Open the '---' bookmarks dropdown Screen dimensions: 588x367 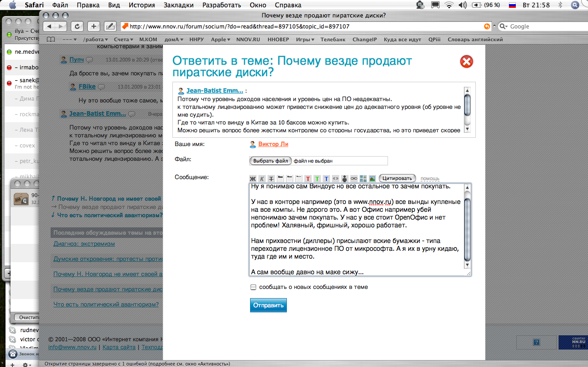(70, 40)
